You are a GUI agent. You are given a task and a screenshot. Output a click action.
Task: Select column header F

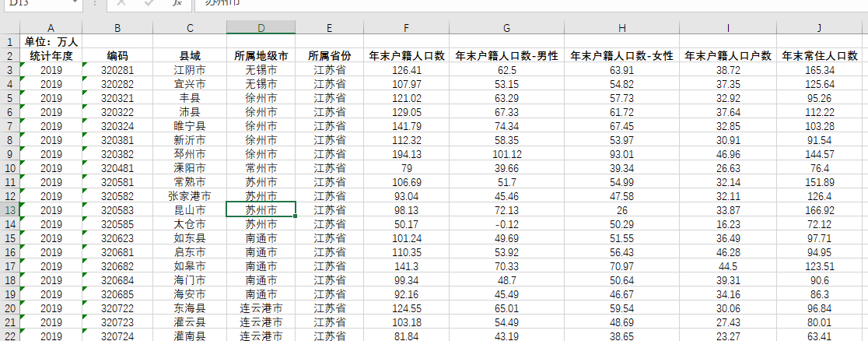[x=406, y=28]
